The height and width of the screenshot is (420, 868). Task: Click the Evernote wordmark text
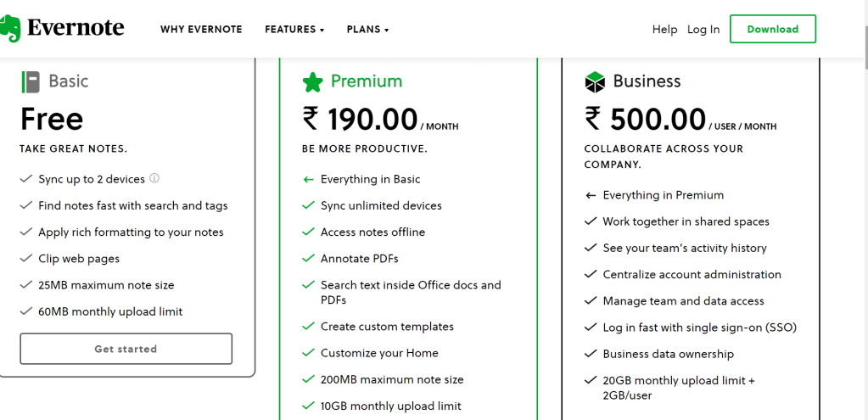pyautogui.click(x=76, y=28)
